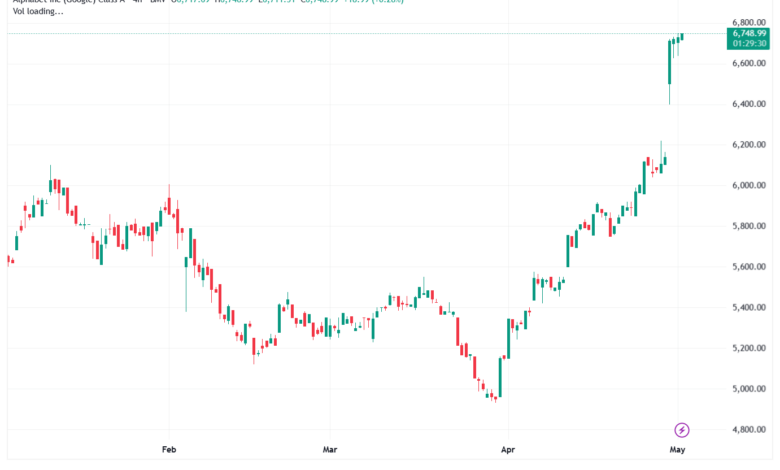Select the Feb label on time axis
The width and height of the screenshot is (780, 470).
pos(169,450)
